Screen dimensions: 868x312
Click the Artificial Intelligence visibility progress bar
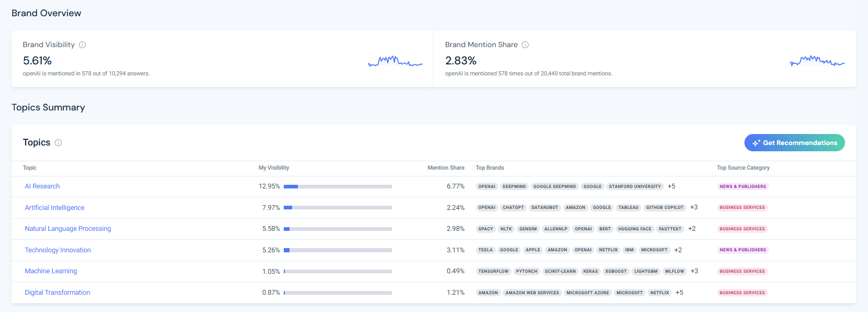[338, 208]
